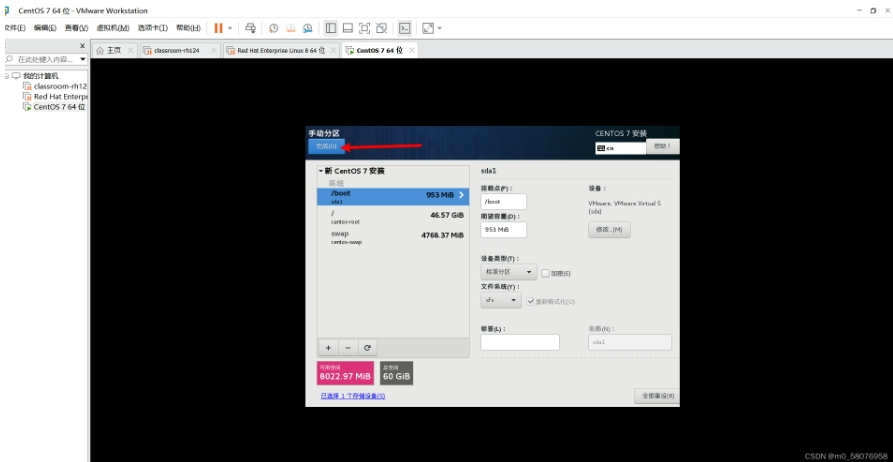The height and width of the screenshot is (462, 893).
Task: Click the 全部重设(R) reset all button
Action: pos(657,396)
